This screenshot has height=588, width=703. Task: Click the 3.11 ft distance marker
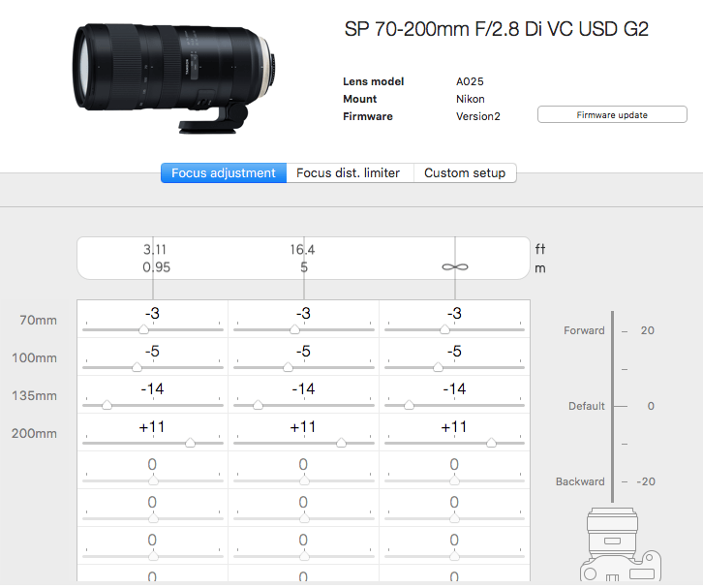[x=153, y=250]
